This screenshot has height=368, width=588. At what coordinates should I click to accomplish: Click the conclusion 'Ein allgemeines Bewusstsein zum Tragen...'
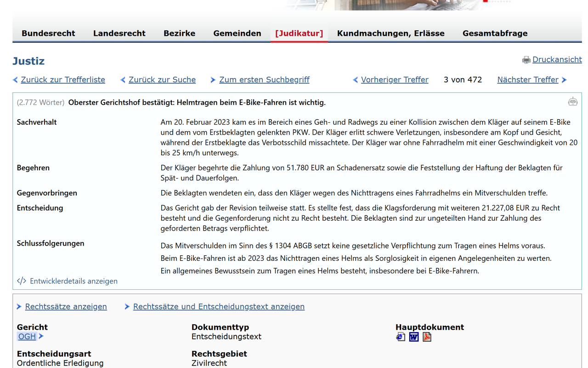320,271
